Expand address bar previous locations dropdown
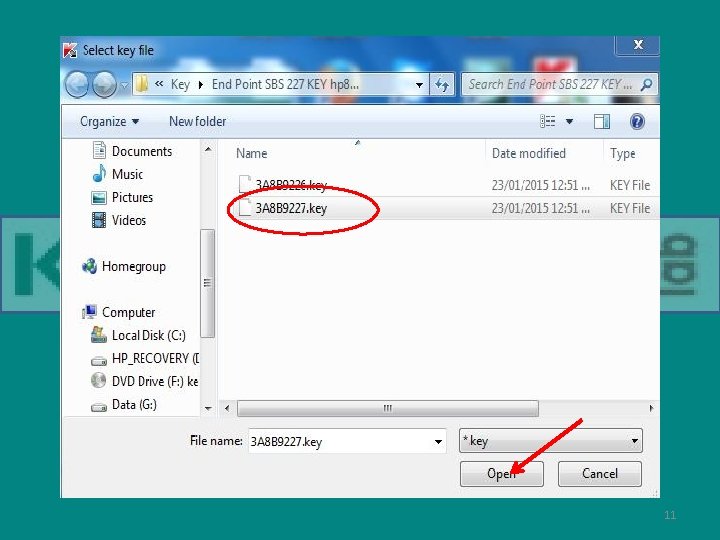 tap(419, 85)
